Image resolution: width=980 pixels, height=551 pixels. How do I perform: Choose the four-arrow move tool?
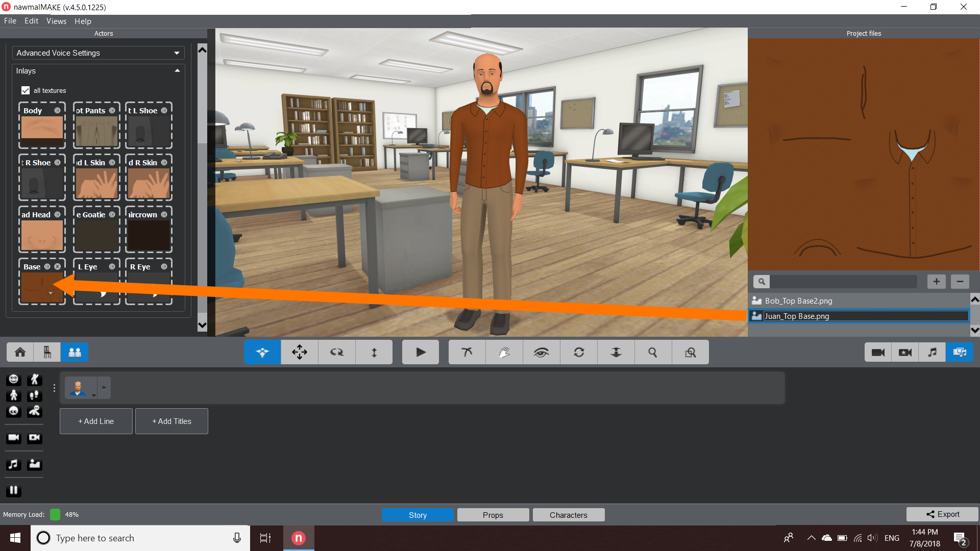point(300,352)
